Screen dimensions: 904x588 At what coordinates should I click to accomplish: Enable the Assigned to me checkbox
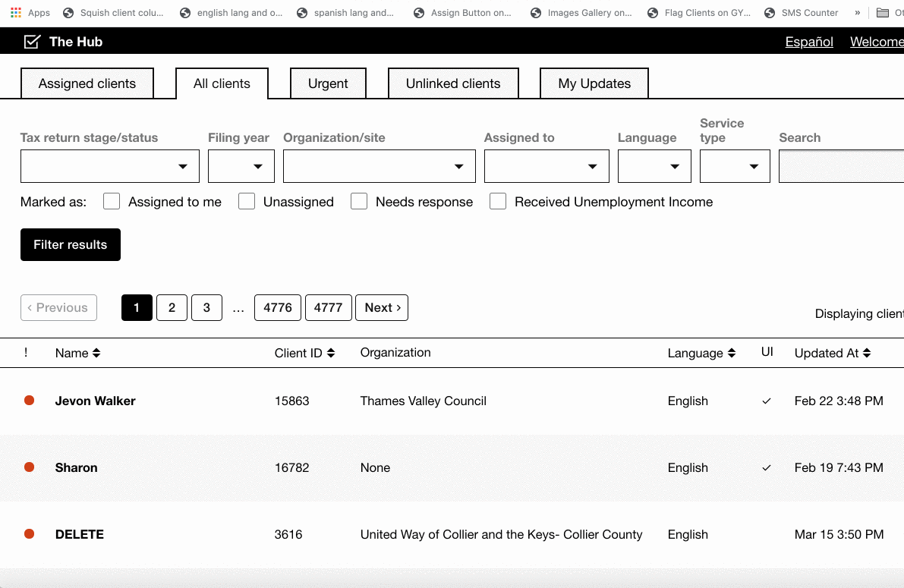click(x=112, y=202)
